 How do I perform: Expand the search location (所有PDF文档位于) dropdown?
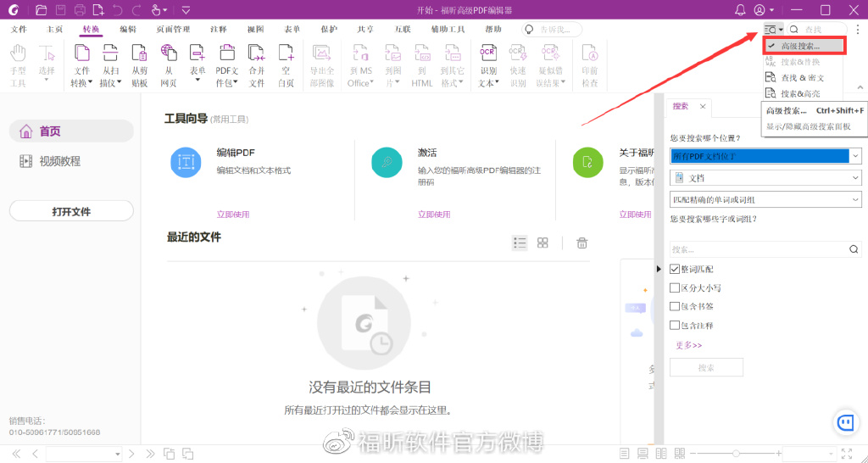856,156
